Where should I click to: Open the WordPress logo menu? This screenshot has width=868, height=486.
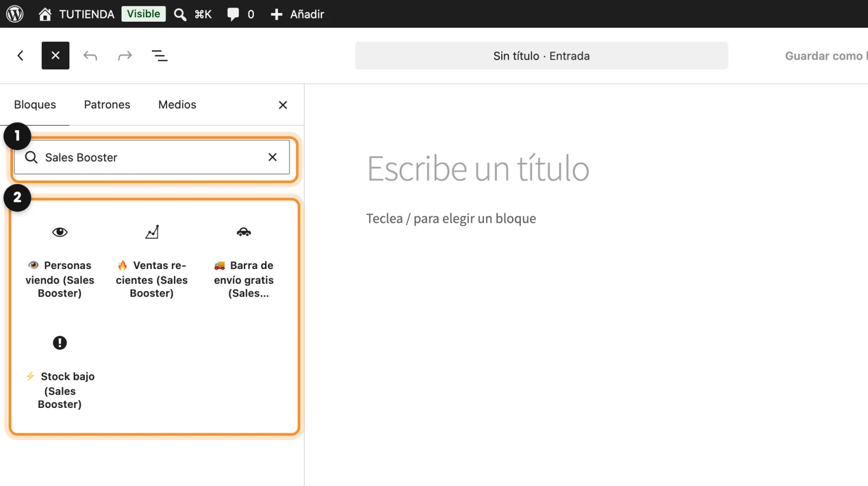tap(15, 14)
